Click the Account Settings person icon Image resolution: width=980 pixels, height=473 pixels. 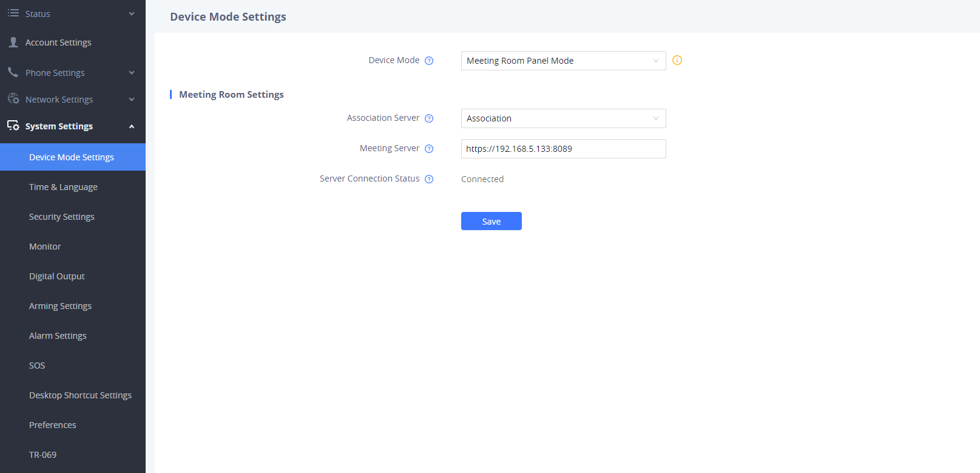[13, 42]
